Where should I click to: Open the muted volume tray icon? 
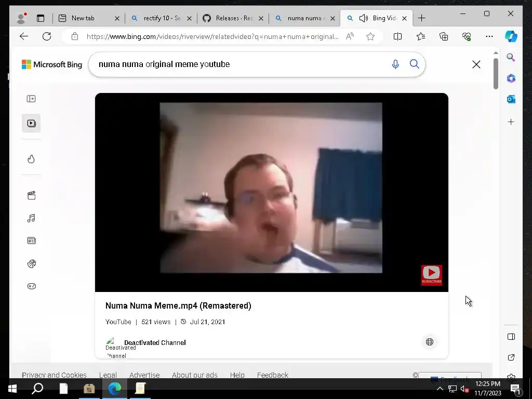click(464, 389)
